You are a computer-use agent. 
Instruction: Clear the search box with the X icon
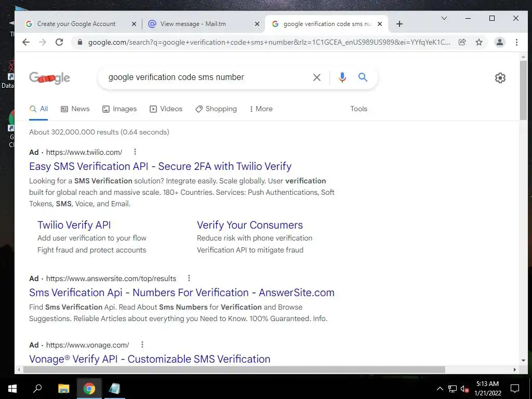coord(316,77)
